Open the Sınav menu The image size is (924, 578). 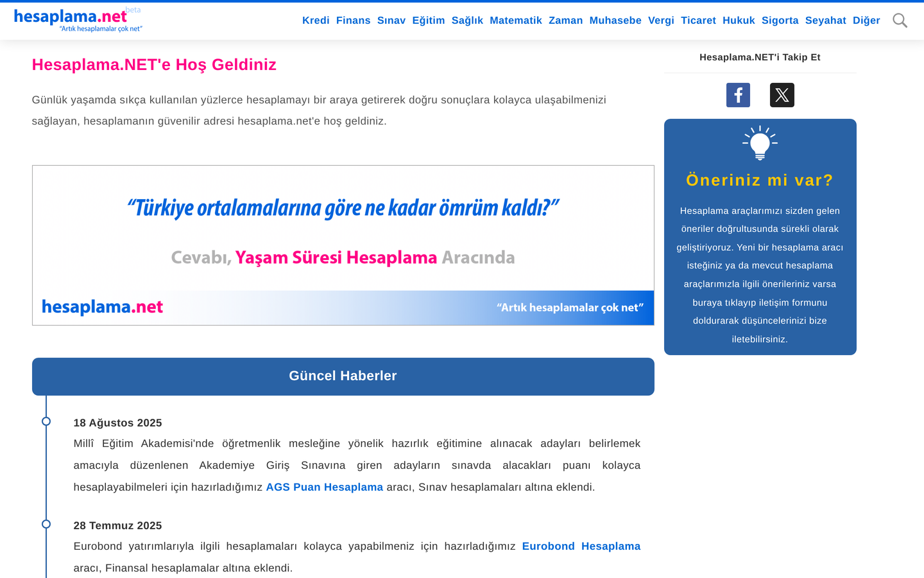pos(391,21)
